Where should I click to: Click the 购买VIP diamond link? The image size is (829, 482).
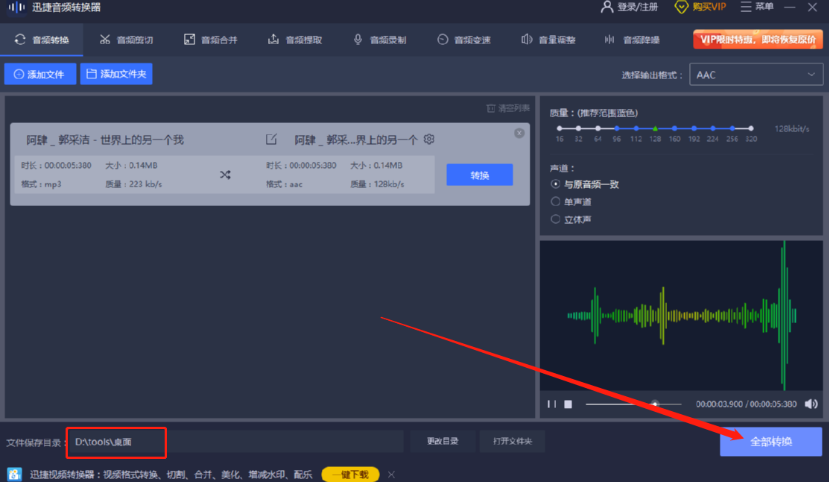point(700,7)
